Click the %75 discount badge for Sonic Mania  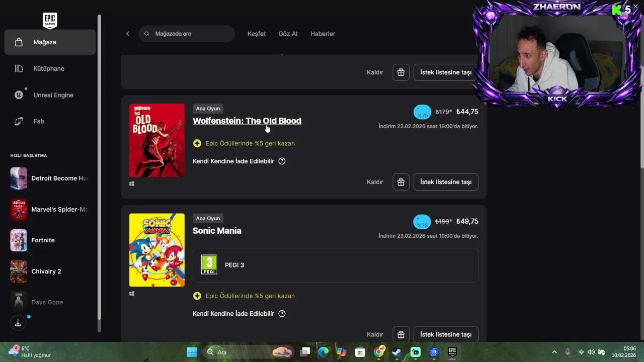click(x=422, y=222)
